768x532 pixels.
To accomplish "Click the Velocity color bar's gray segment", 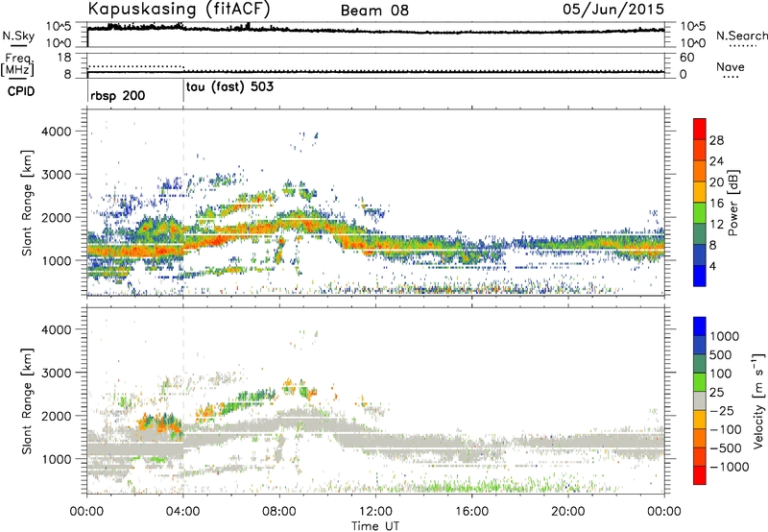I will (700, 400).
